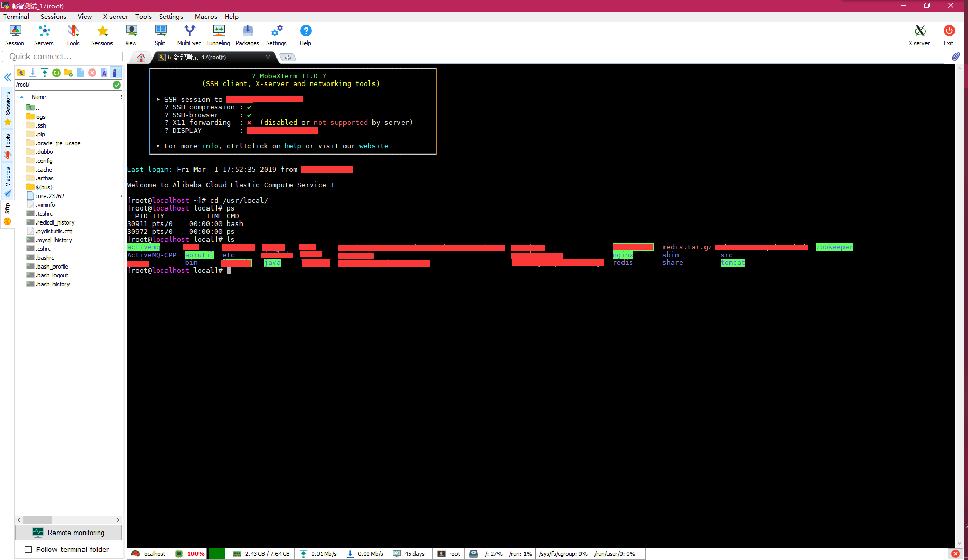Go up via the '..' folder entry
This screenshot has width=968, height=560.
(x=33, y=108)
